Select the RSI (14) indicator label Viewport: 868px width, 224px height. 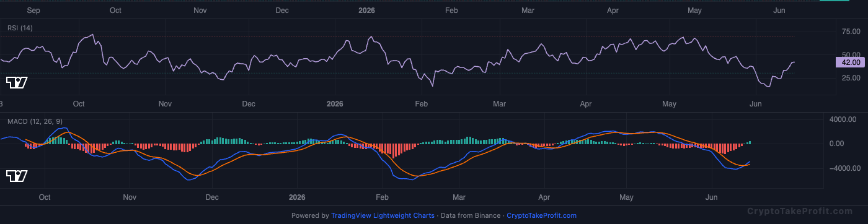point(20,28)
